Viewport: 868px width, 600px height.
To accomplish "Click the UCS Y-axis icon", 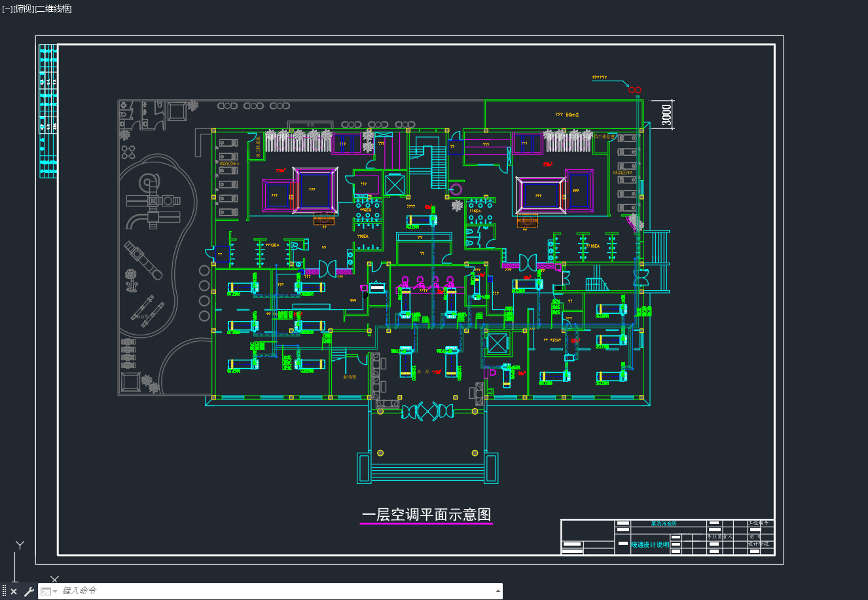I will pyautogui.click(x=20, y=545).
